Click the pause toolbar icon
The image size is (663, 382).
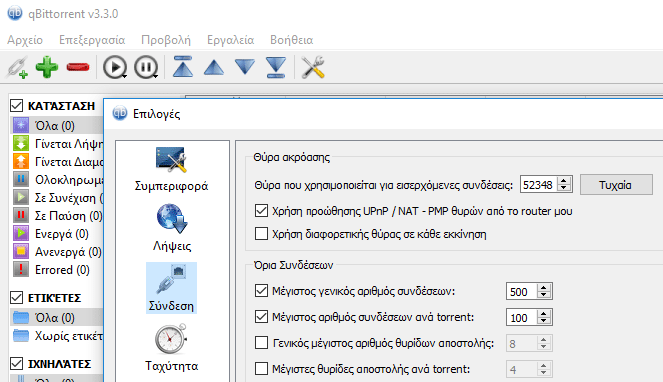(x=146, y=67)
